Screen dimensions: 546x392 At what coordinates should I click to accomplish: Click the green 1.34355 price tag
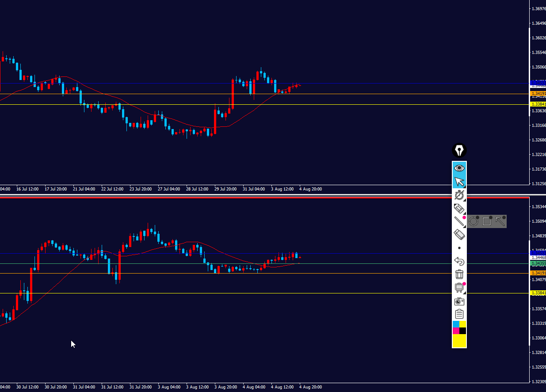538,263
